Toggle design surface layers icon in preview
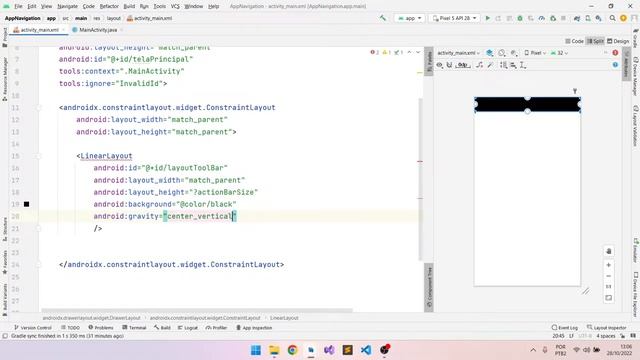The height and width of the screenshot is (360, 640). pyautogui.click(x=490, y=53)
